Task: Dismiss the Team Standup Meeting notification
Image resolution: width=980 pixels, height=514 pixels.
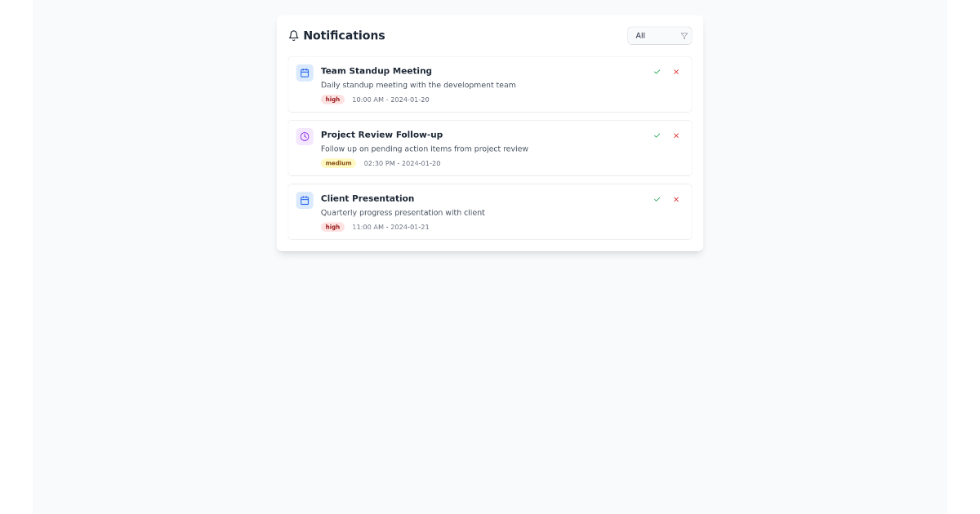Action: click(x=676, y=72)
